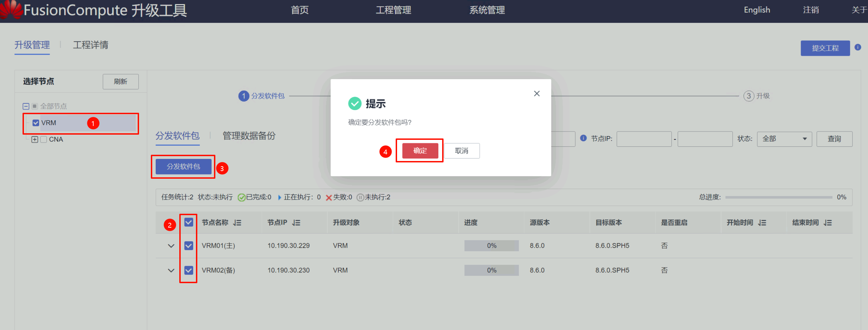Click the first 节点IP input field
This screenshot has height=330, width=868.
[644, 139]
